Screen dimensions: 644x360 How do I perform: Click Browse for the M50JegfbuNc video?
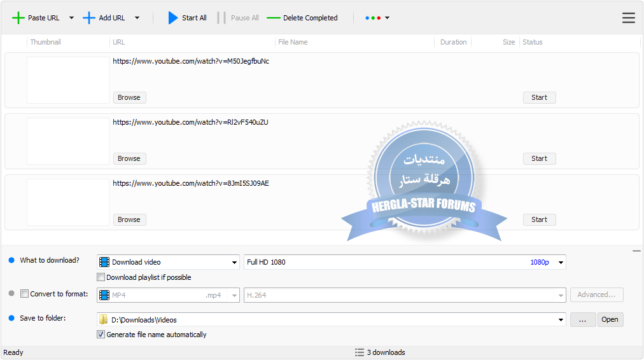click(x=129, y=98)
